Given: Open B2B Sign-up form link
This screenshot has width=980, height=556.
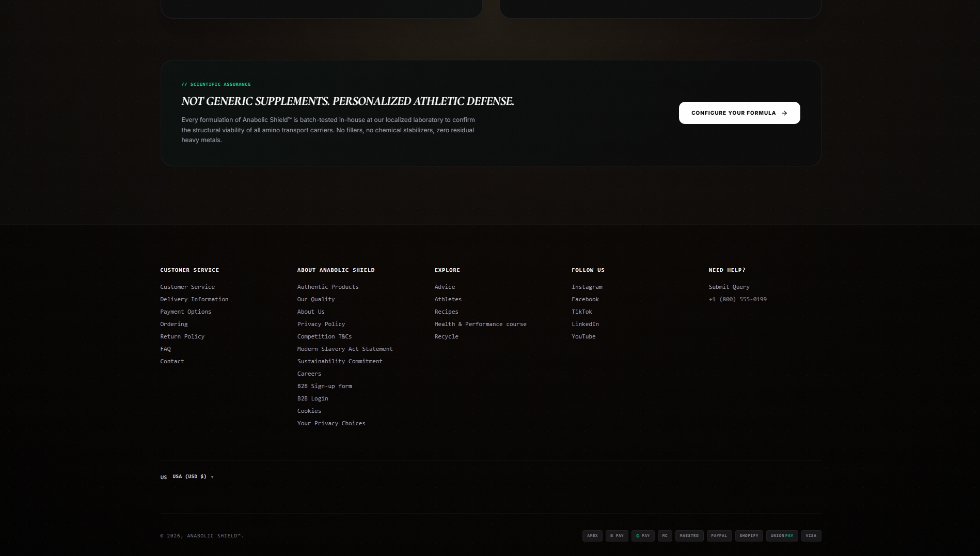Looking at the screenshot, I should 325,386.
